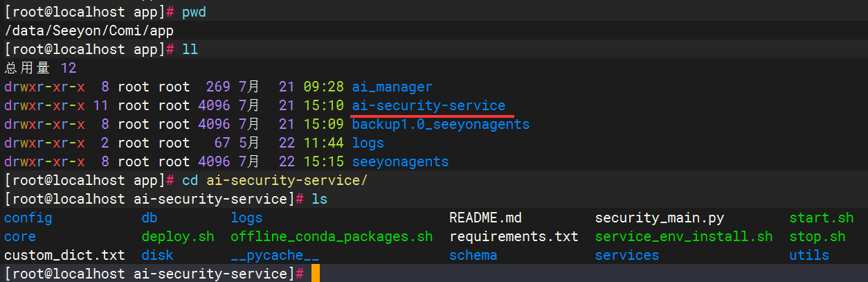
Task: Click the /data/Seeyon/Comi/app path output
Action: (x=89, y=31)
